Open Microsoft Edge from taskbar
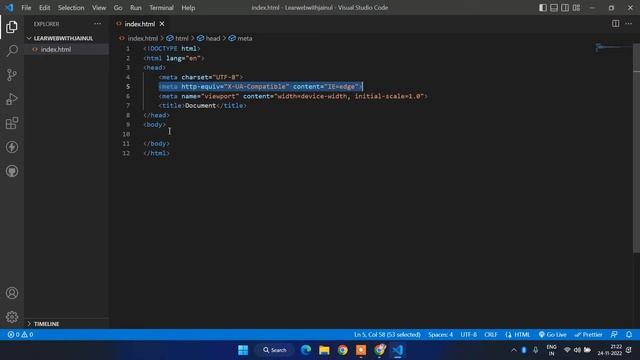 [x=306, y=350]
